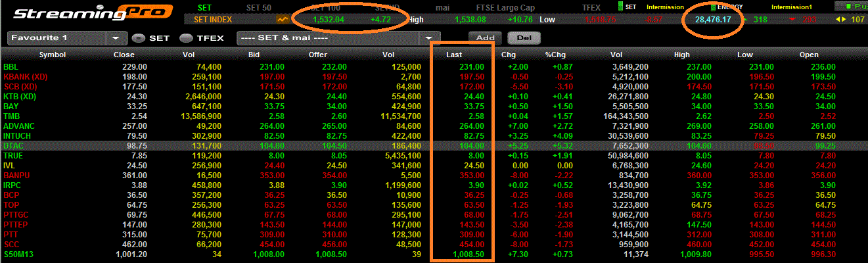The height and width of the screenshot is (263, 868).
Task: Switch to the SET 50 tab
Action: pyautogui.click(x=258, y=7)
